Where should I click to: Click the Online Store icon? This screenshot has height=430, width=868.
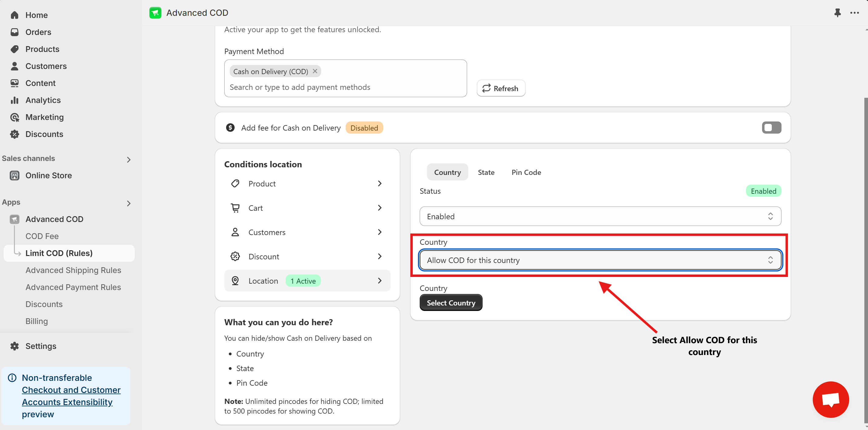[15, 176]
